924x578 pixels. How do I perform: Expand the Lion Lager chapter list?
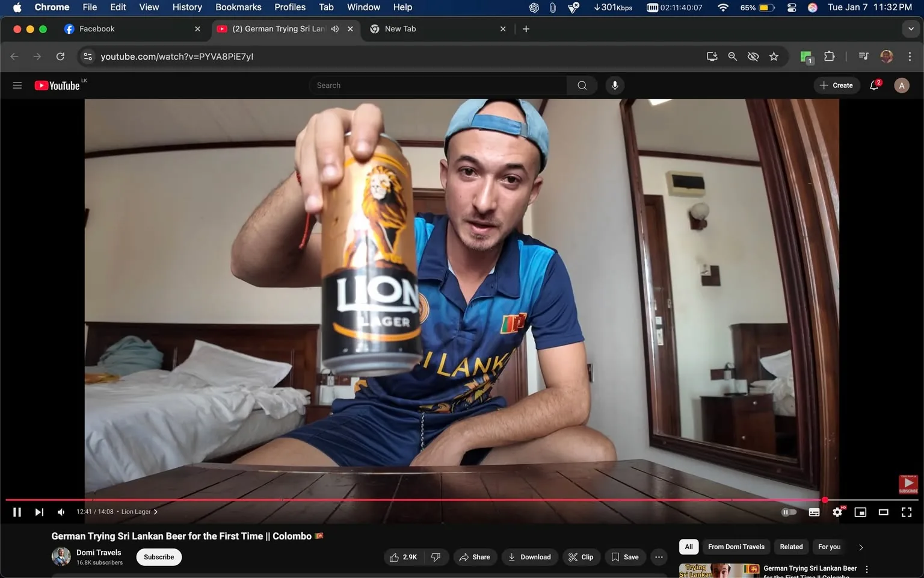click(x=138, y=512)
